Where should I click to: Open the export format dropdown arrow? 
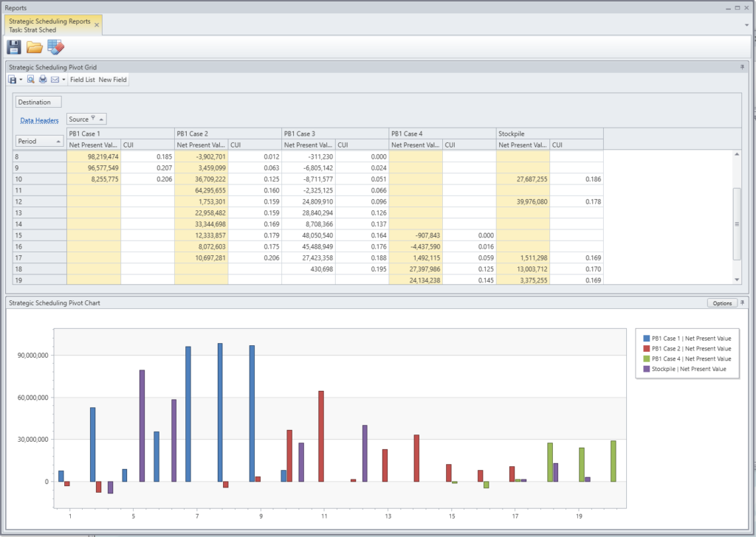coord(21,80)
